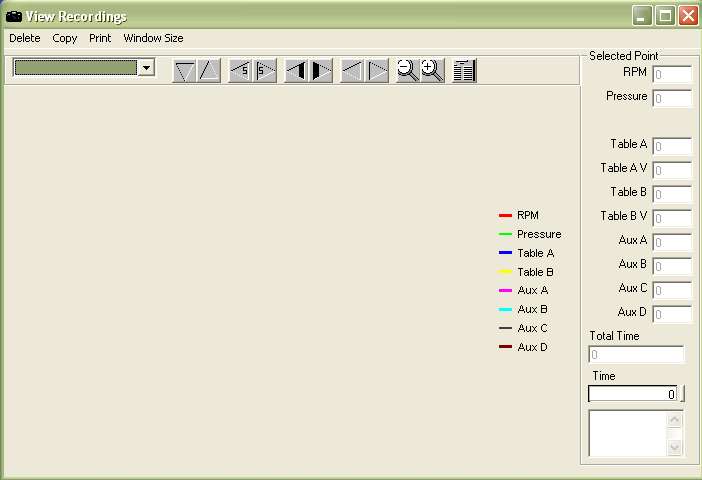
Task: Click the Time input field
Action: [x=633, y=394]
